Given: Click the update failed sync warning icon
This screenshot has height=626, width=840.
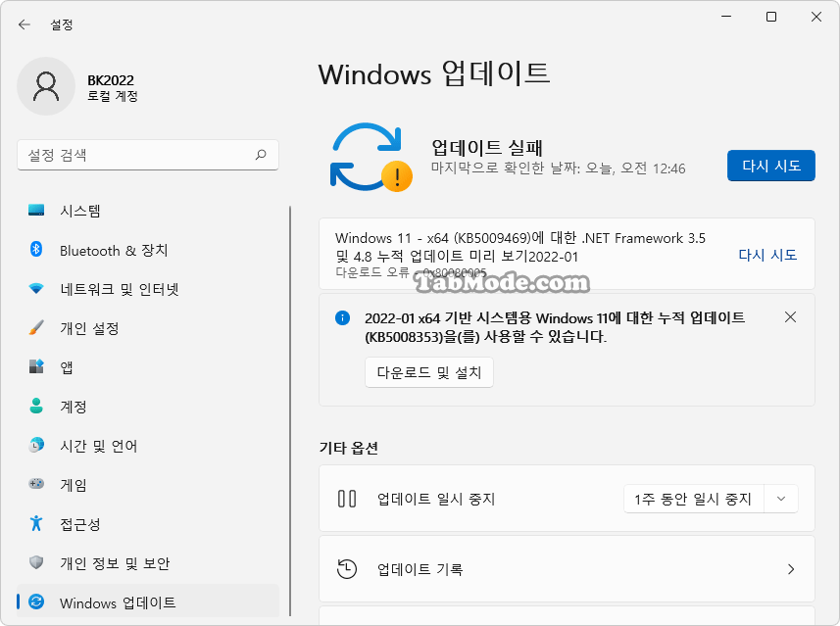Looking at the screenshot, I should (371, 158).
